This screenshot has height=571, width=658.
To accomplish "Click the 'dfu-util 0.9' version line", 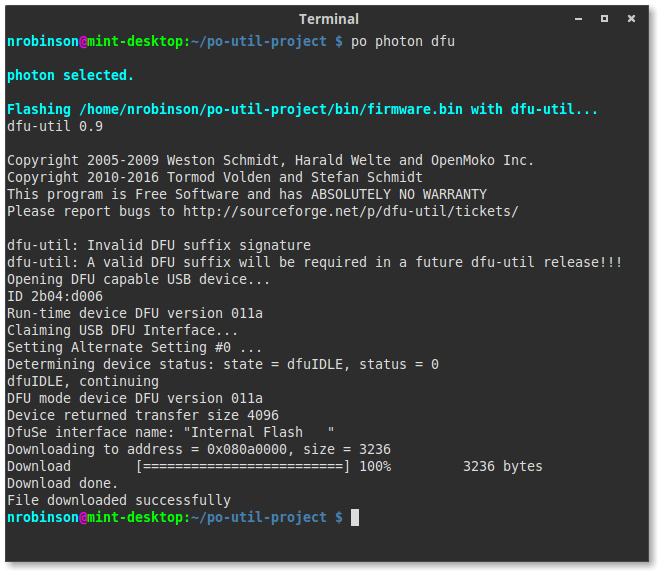I will tap(55, 126).
